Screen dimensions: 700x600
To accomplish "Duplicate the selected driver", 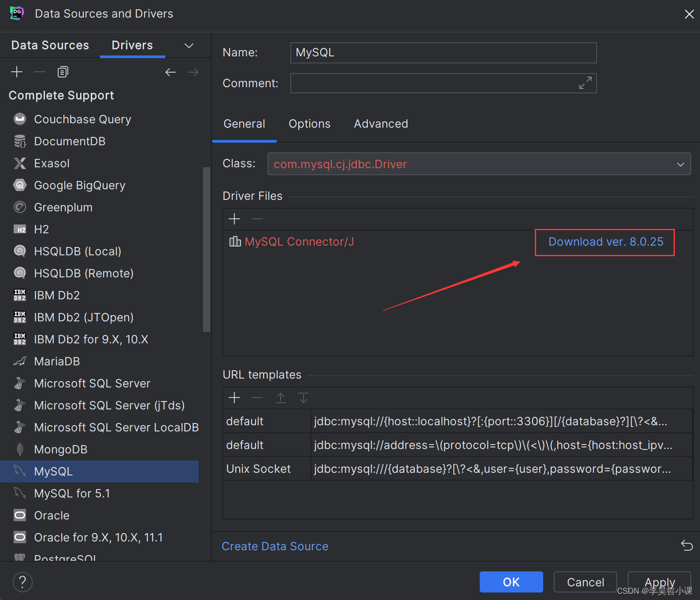I will coord(63,72).
